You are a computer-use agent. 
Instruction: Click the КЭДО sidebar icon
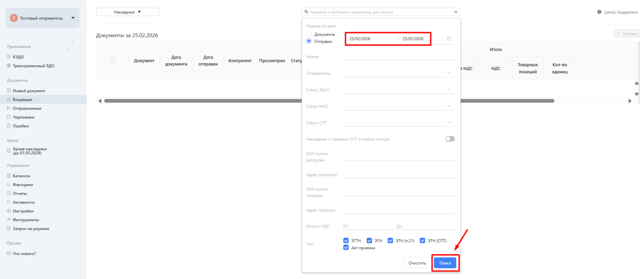click(9, 57)
